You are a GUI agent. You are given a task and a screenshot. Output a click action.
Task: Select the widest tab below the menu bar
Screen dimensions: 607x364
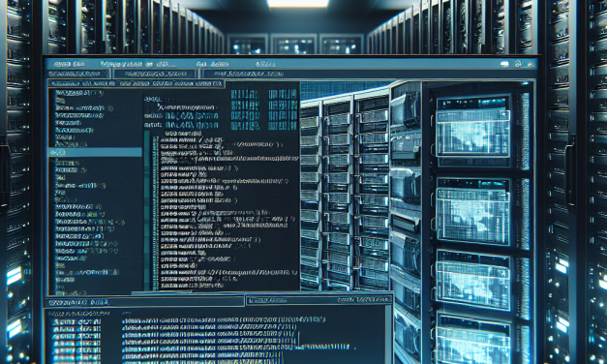click(x=369, y=74)
